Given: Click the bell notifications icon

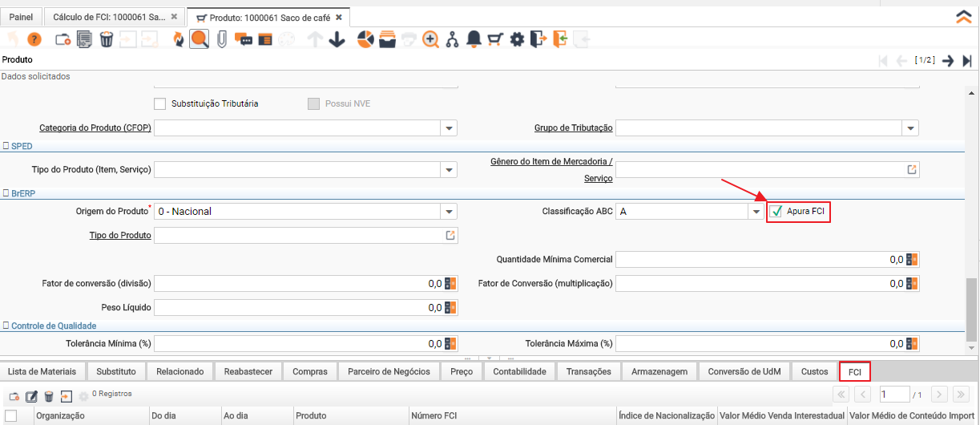Looking at the screenshot, I should tap(474, 39).
